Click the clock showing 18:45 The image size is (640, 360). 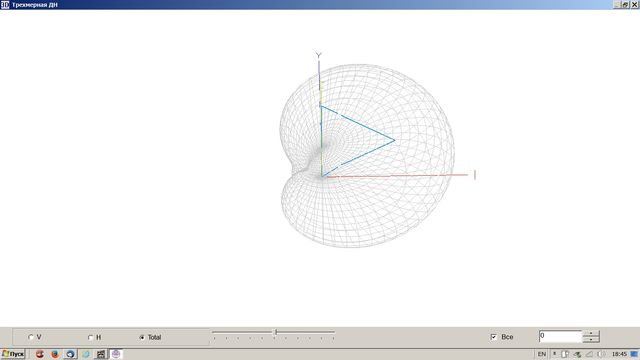tap(619, 354)
